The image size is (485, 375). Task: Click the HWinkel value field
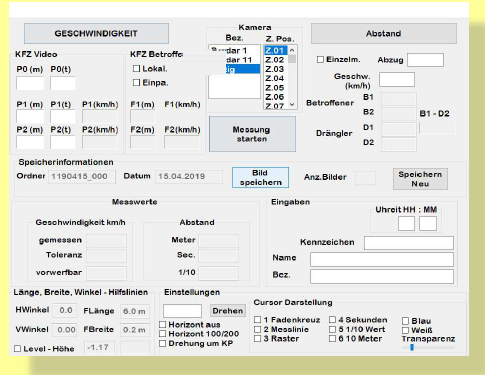(x=65, y=310)
